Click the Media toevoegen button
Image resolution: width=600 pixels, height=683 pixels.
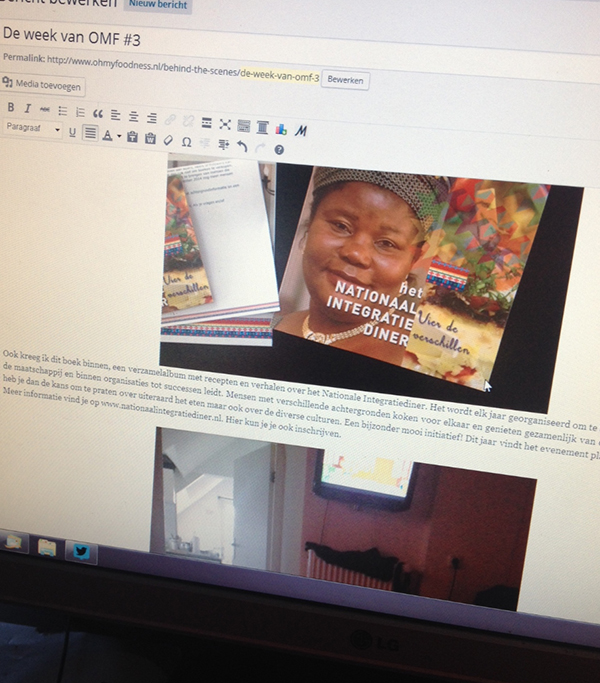[43, 85]
